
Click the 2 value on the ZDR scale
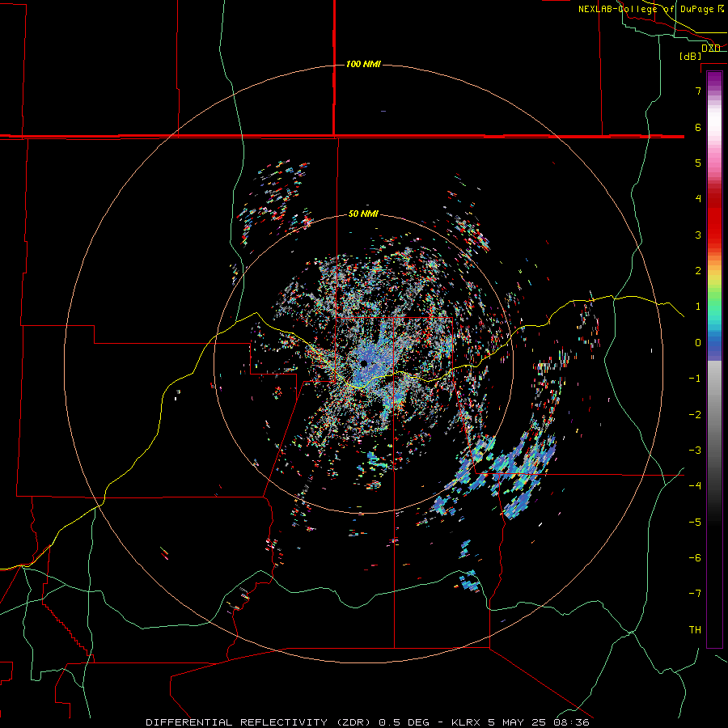[x=698, y=271]
